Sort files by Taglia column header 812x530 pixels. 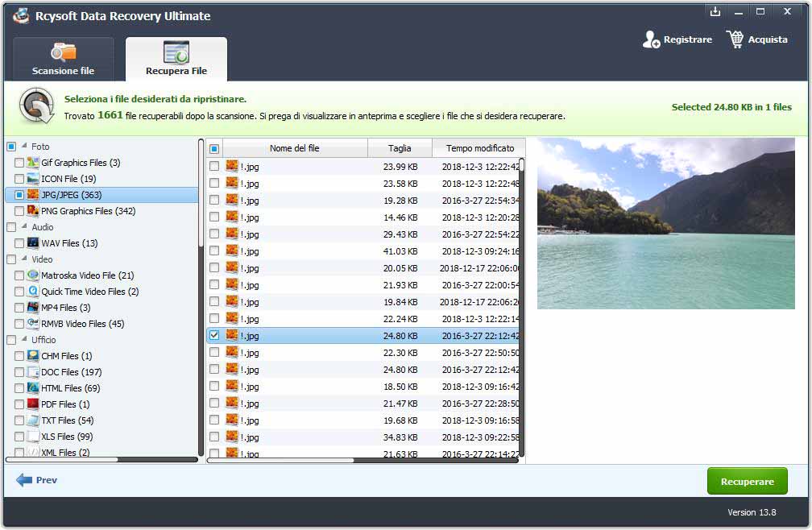click(x=400, y=148)
